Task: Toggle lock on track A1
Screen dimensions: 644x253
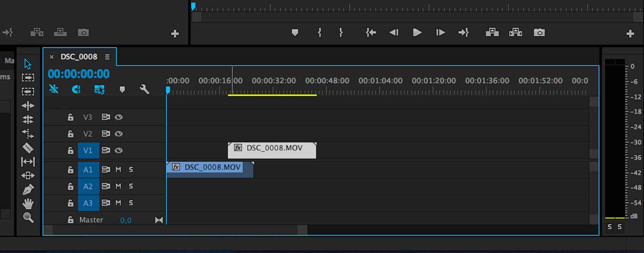Action: (70, 170)
